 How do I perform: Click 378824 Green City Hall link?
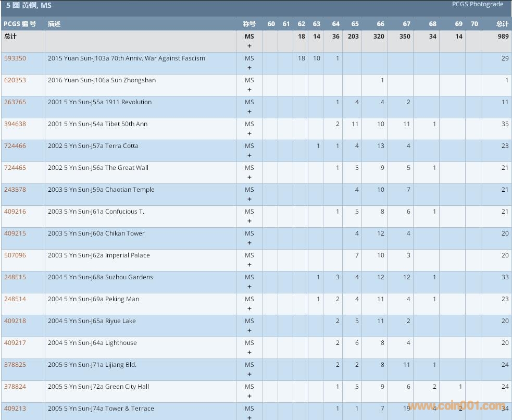15,387
